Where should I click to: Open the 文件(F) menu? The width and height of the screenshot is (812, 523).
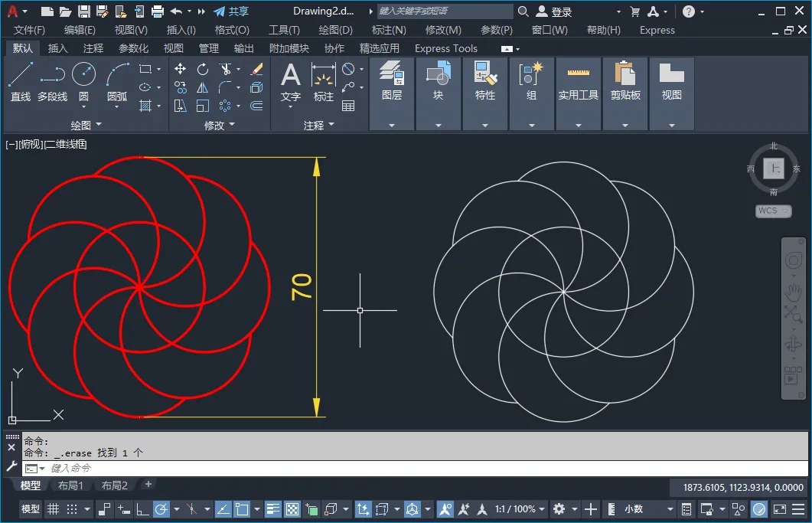coord(29,30)
